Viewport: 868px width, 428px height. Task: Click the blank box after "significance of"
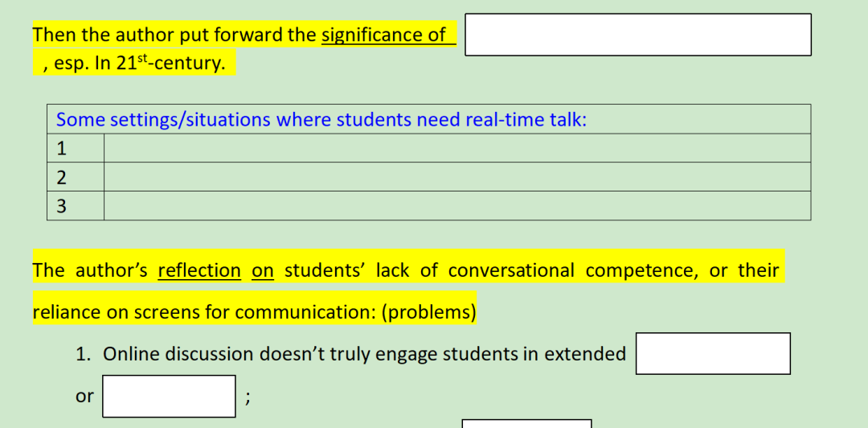637,35
